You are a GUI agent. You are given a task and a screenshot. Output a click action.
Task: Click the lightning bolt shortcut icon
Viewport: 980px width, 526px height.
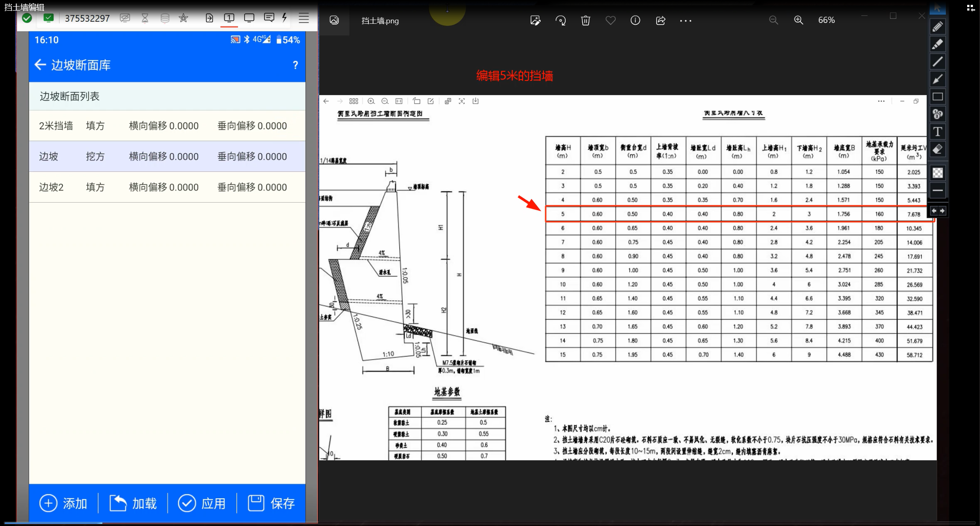coord(284,18)
